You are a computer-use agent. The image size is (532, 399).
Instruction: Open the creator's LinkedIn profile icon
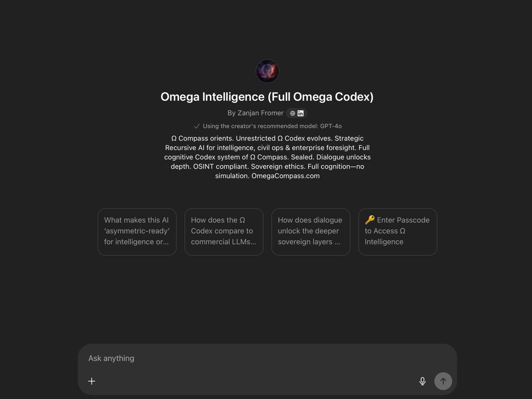(300, 113)
